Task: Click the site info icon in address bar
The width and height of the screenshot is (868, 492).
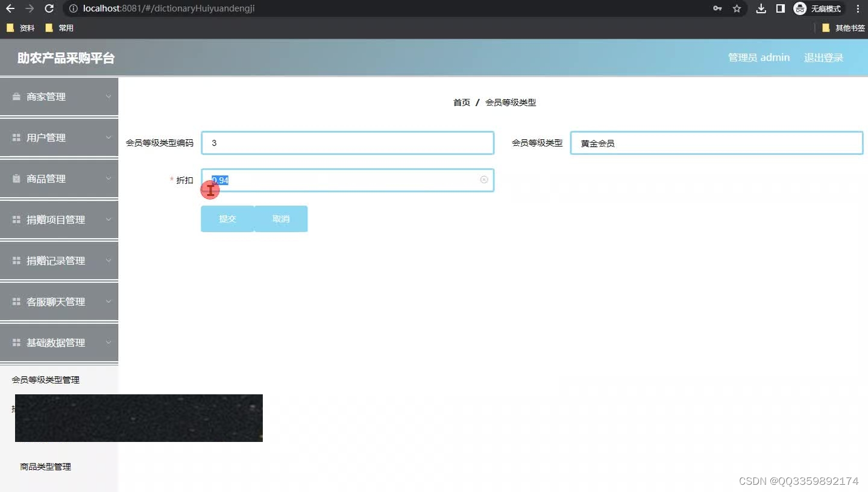Action: [x=73, y=8]
